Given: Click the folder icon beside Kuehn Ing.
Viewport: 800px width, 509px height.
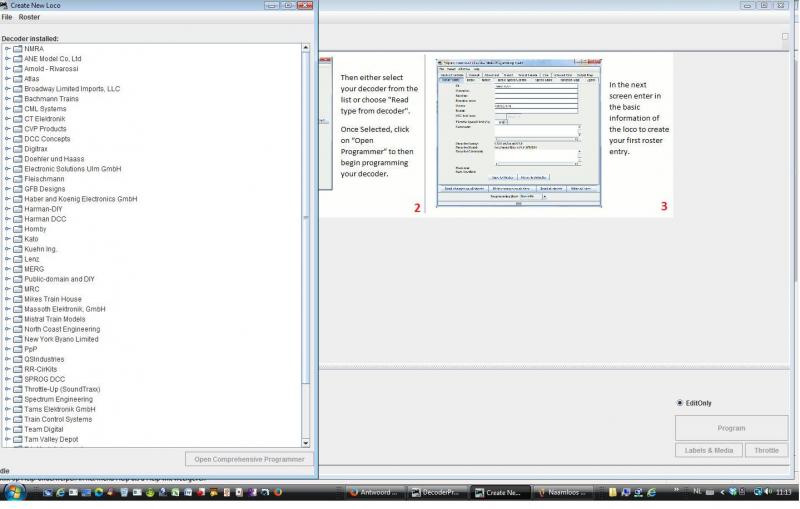Looking at the screenshot, I should point(18,249).
